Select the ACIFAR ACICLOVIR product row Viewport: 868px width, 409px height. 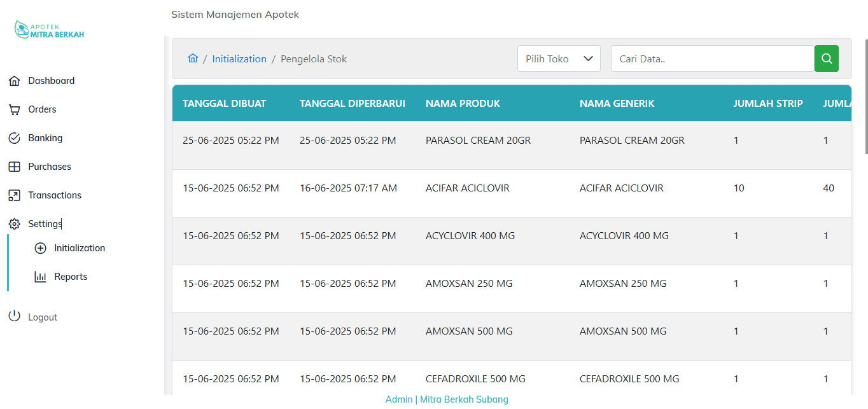pos(467,188)
